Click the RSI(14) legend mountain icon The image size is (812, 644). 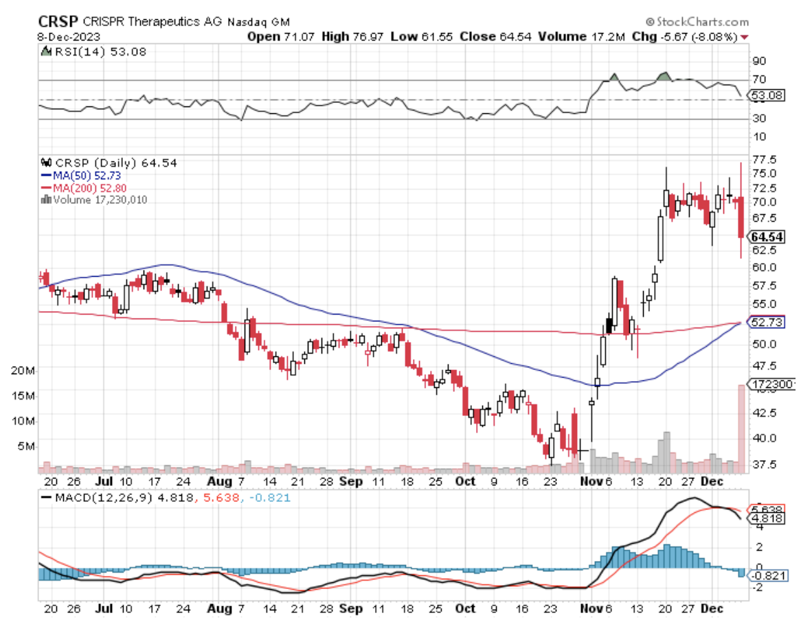click(x=46, y=51)
